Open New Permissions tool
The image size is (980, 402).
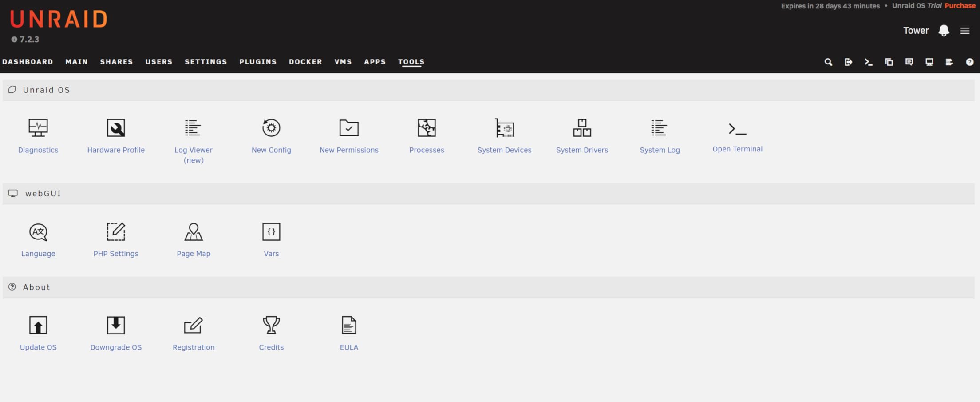pos(349,136)
